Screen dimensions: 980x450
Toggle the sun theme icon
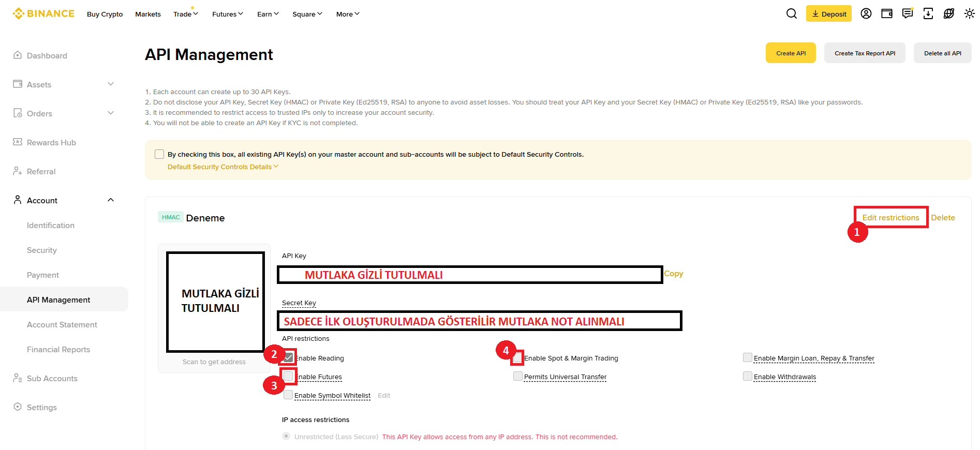point(969,14)
